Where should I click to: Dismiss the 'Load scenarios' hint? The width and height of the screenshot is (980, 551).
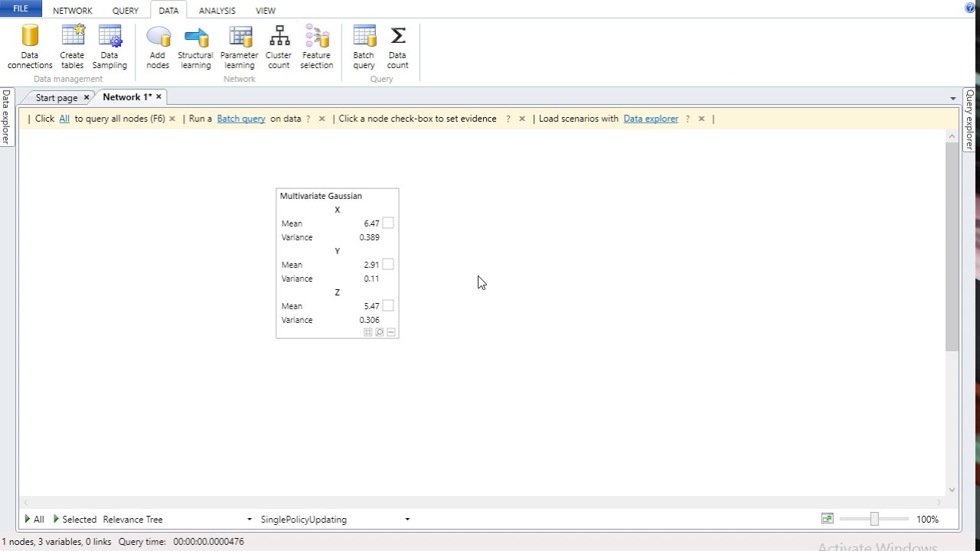[x=701, y=119]
